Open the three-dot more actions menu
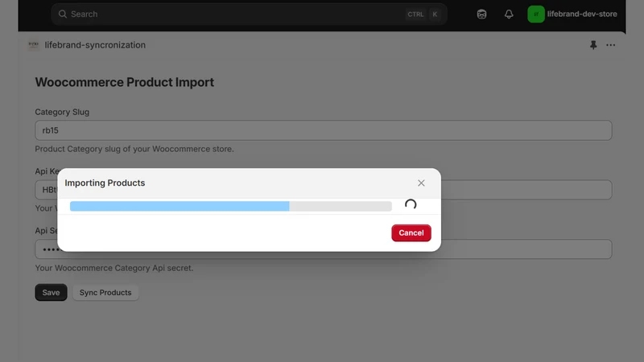 (611, 45)
